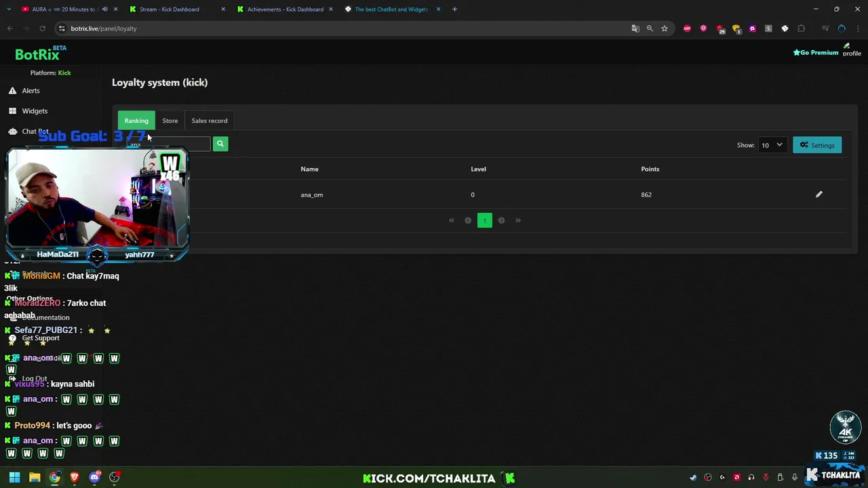
Task: Switch to the Store tab
Action: (170, 121)
